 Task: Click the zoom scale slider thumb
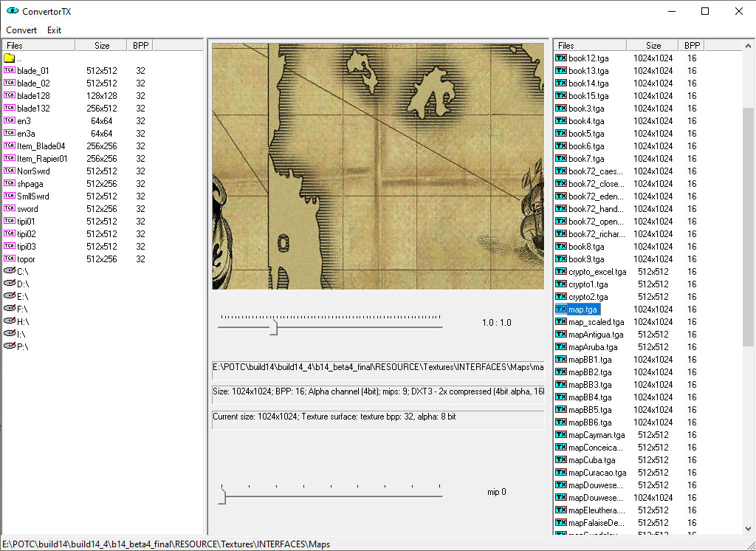point(273,326)
